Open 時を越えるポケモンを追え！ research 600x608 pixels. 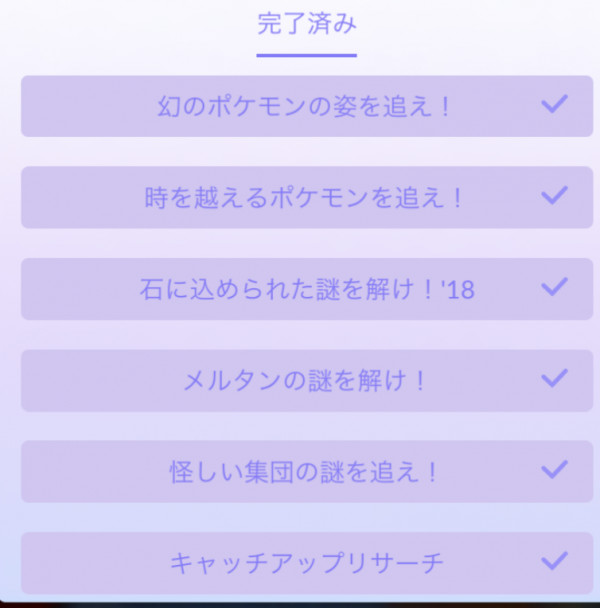click(x=307, y=197)
